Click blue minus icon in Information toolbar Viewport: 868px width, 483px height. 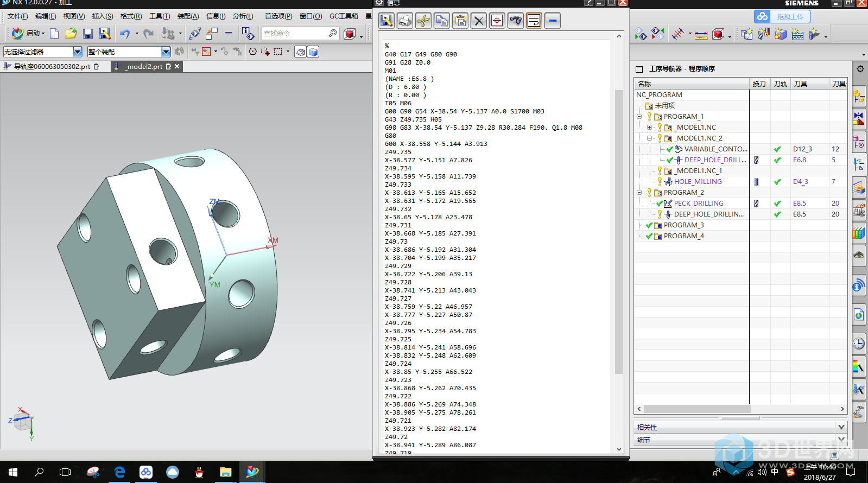click(x=553, y=21)
